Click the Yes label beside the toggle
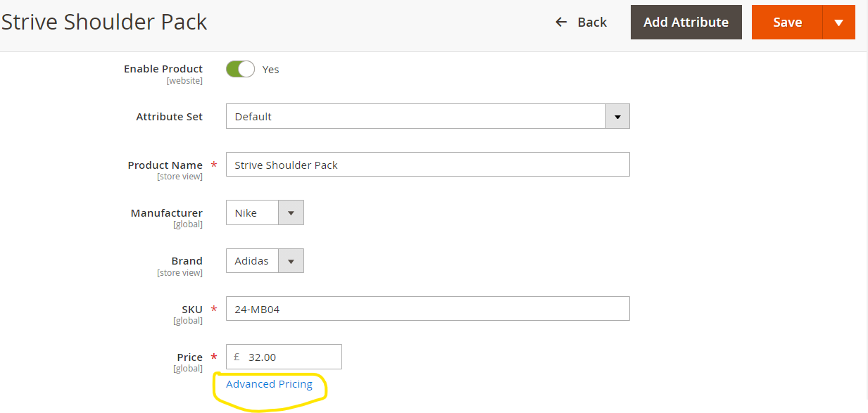Image resolution: width=868 pixels, height=413 pixels. [270, 70]
